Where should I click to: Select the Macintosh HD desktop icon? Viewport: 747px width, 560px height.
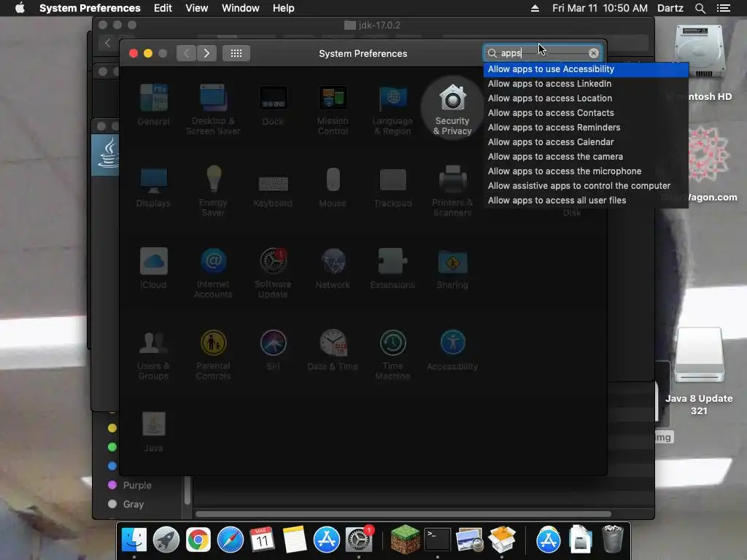699,63
